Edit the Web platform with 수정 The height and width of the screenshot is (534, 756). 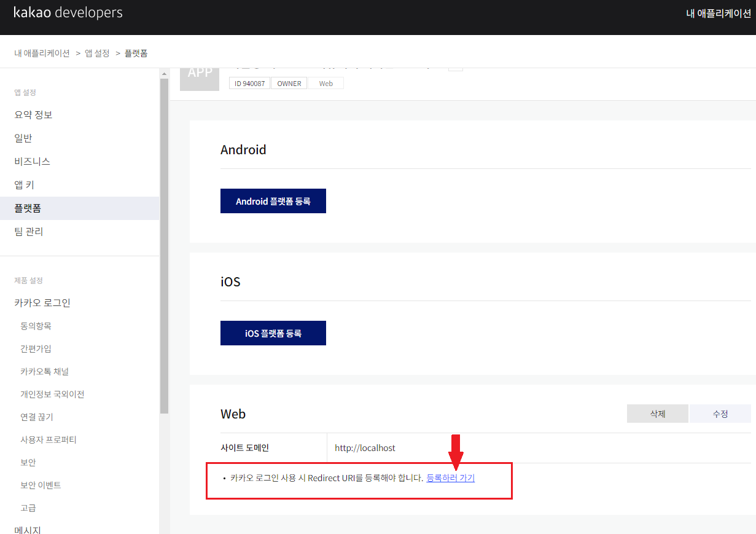click(720, 414)
